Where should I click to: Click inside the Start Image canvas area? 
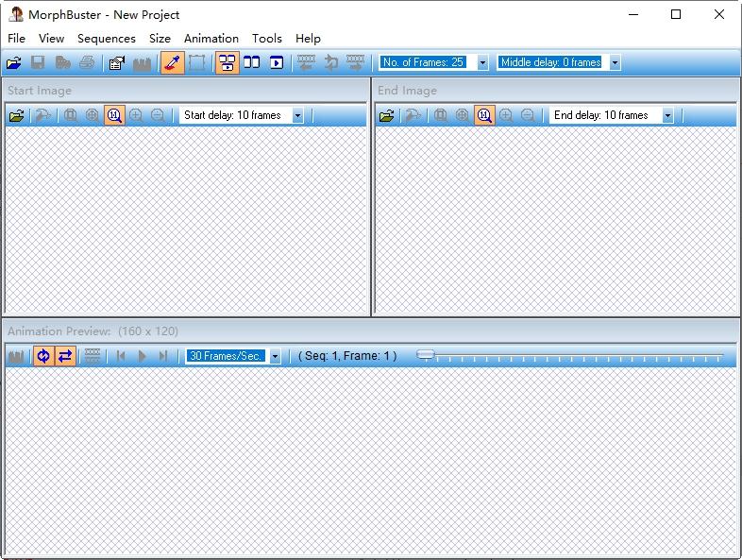(187, 220)
